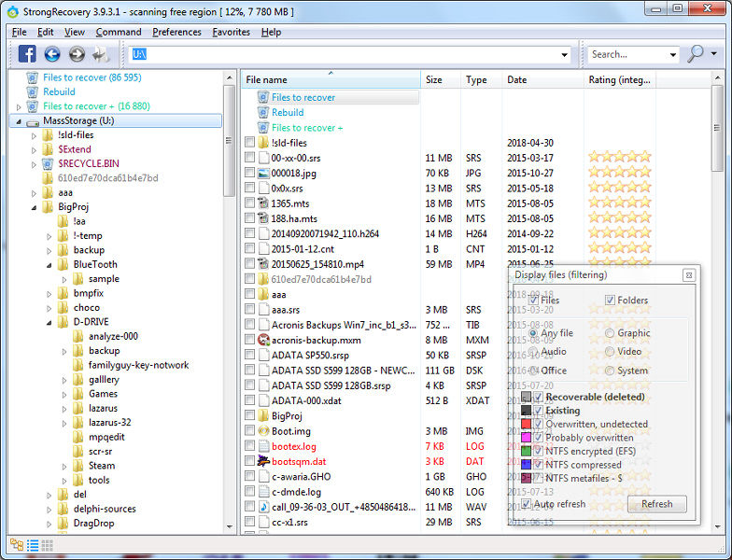Collapse the BigProj folder node
This screenshot has height=560, width=732.
(34, 207)
